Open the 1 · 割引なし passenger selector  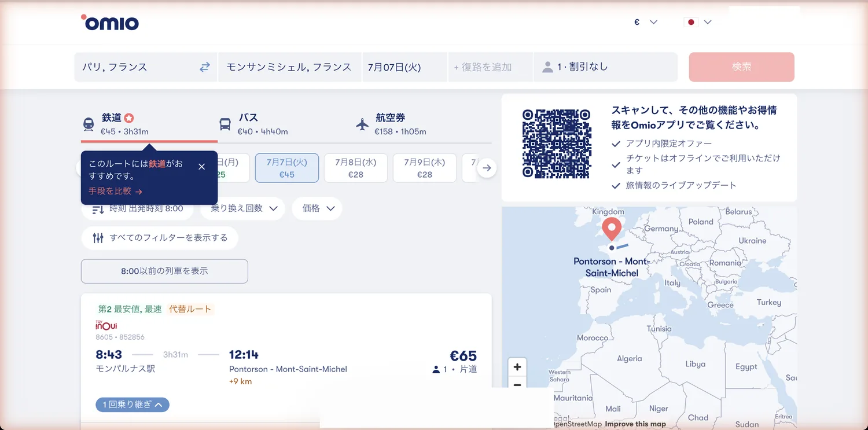[605, 67]
